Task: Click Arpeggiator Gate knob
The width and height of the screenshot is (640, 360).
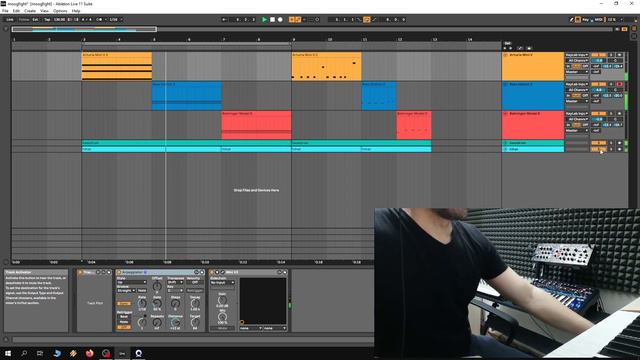Action: 157,303
